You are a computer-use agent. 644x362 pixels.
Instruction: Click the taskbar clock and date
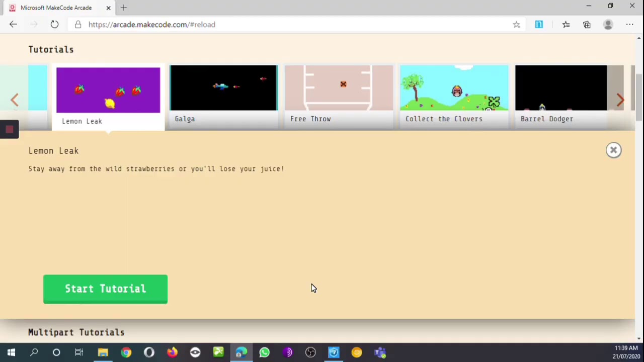pyautogui.click(x=626, y=352)
